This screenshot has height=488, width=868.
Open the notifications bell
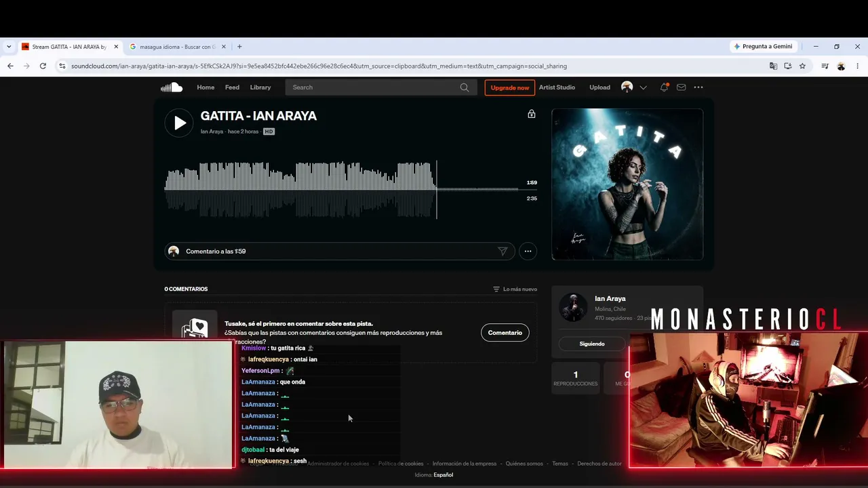(x=664, y=87)
